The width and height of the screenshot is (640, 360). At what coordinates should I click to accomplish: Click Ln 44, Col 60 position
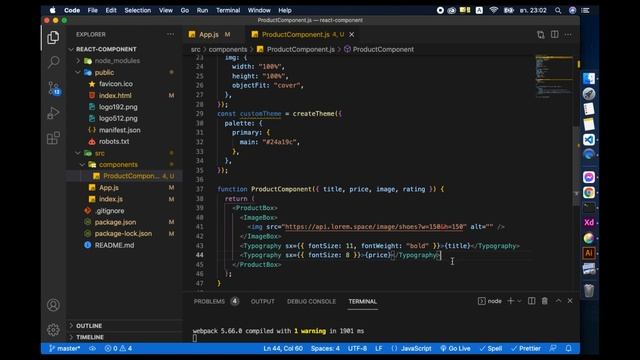point(283,348)
